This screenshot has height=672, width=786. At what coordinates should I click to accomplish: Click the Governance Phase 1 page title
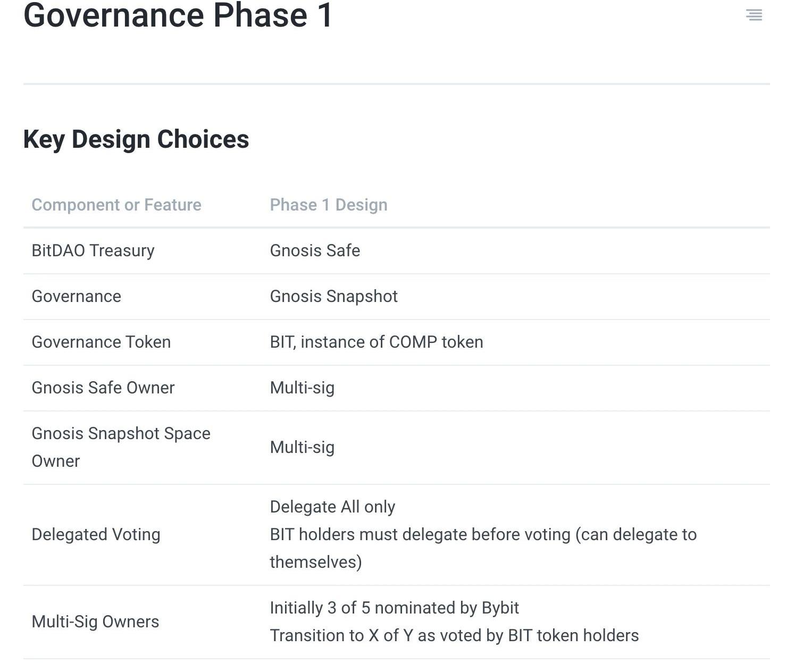178,15
